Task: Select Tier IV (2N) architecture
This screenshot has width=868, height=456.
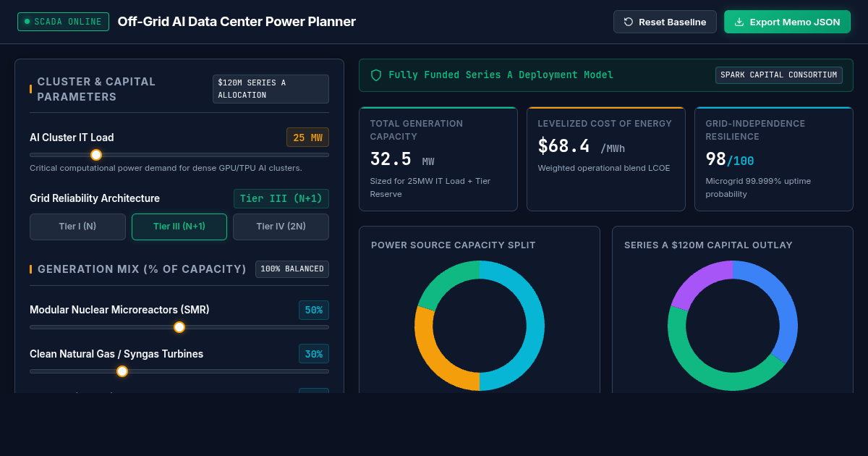Action: pos(281,227)
